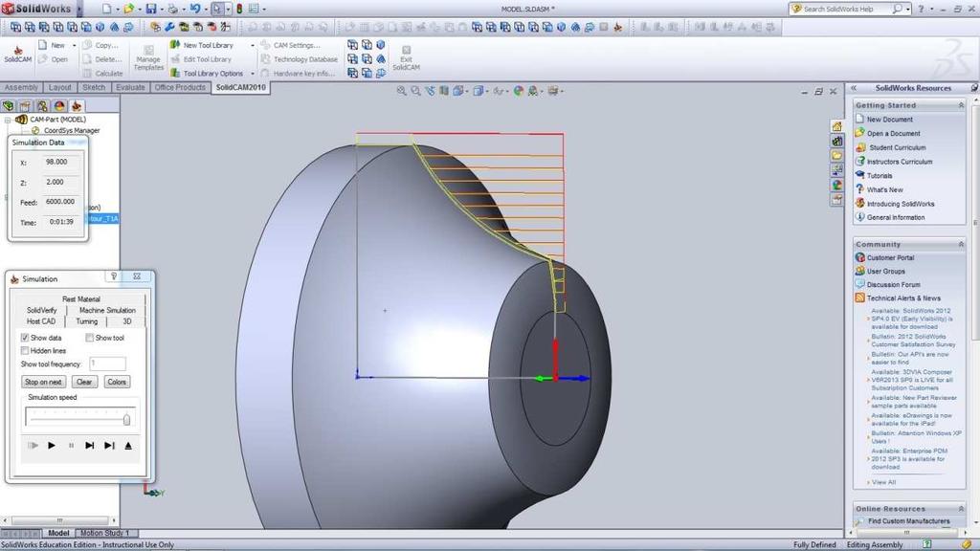
Task: Click the SolidWorks Resources home icon
Action: point(836,127)
